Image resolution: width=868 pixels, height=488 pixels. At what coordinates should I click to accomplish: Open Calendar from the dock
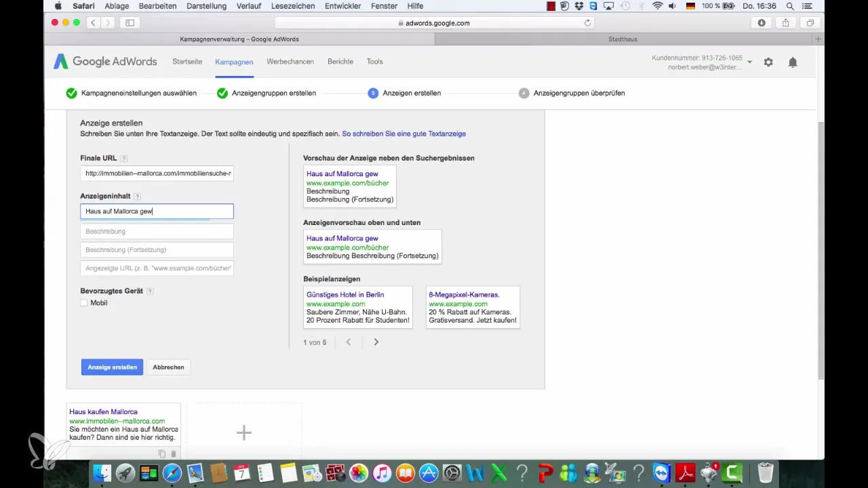[x=243, y=472]
